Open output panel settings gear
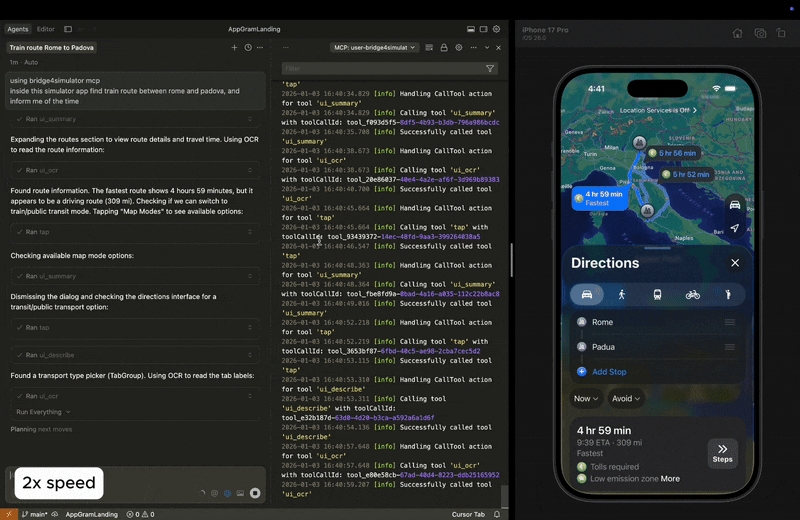Screen dimensions: 800x520 tap(459, 47)
